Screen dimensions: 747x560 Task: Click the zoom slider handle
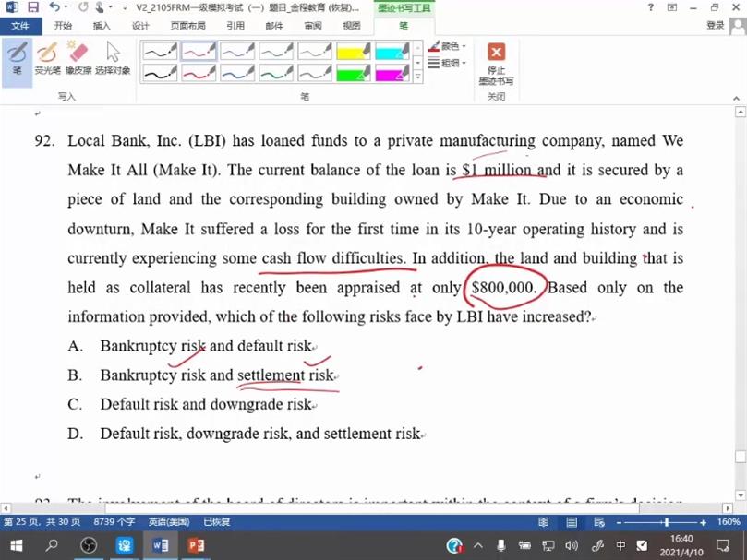(x=667, y=522)
